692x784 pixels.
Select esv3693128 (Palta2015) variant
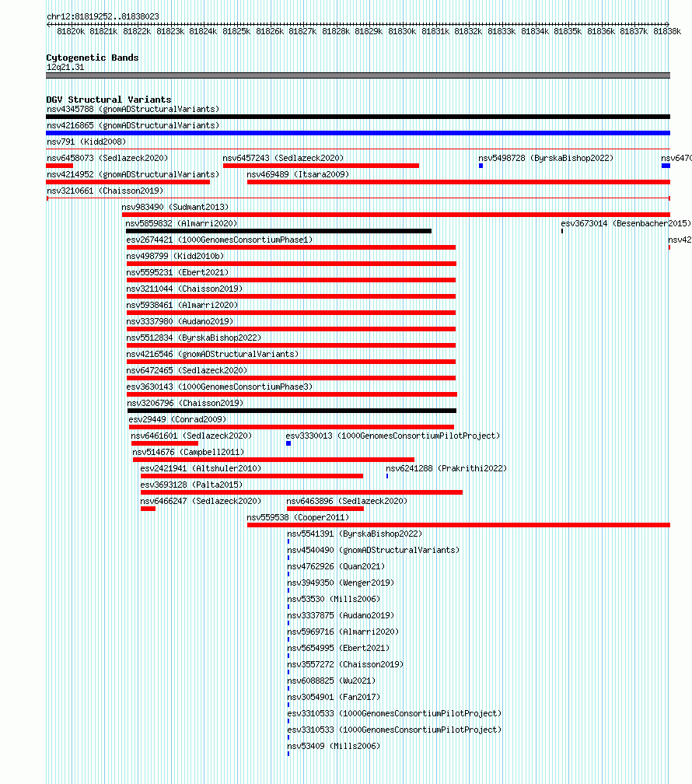[191, 485]
